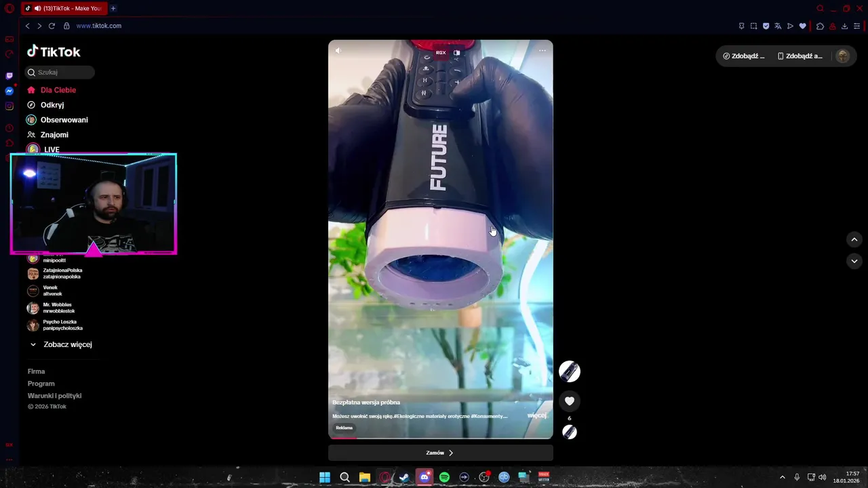Click the www.tiktok.com address bar
Viewport: 868px width, 488px height.
tap(98, 26)
